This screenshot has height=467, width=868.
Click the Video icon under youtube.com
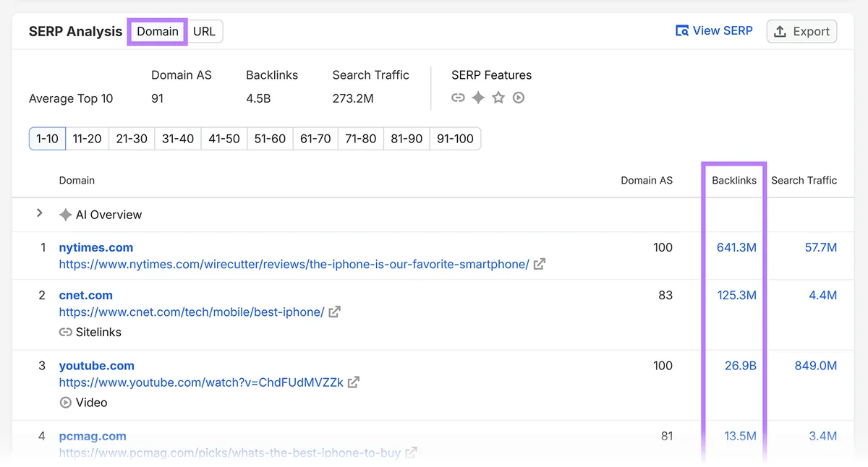click(x=66, y=403)
